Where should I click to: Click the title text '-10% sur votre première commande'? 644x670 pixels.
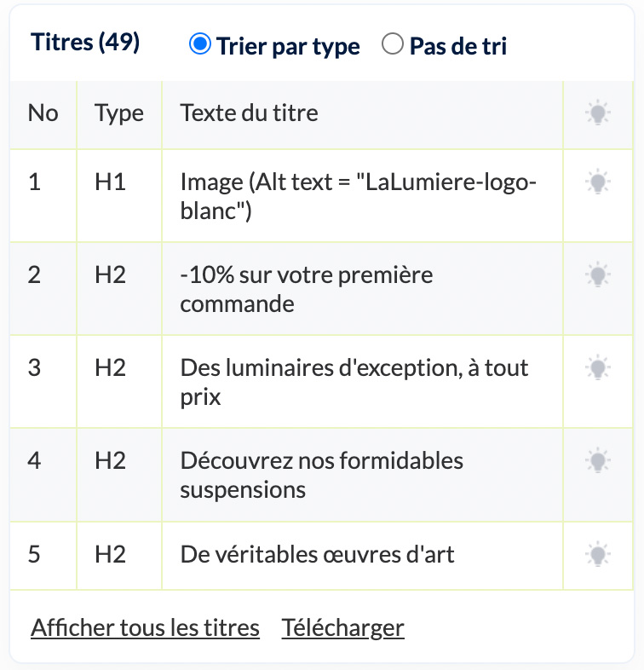click(x=306, y=289)
